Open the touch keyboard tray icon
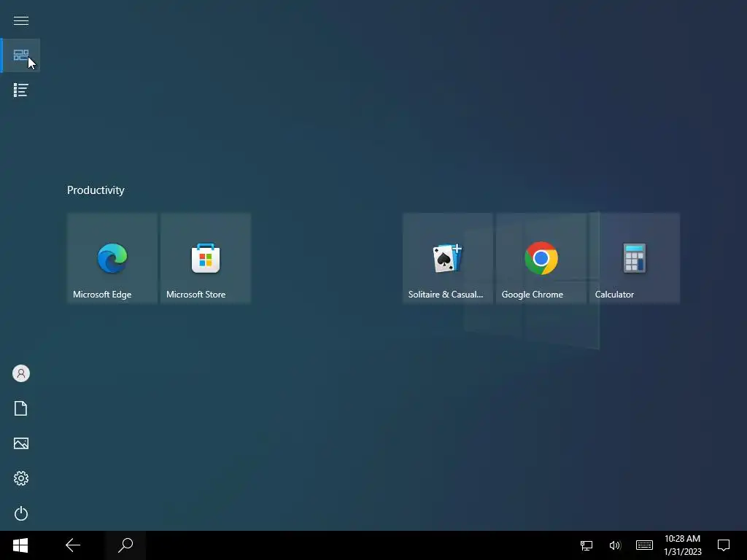747x560 pixels. 644,545
